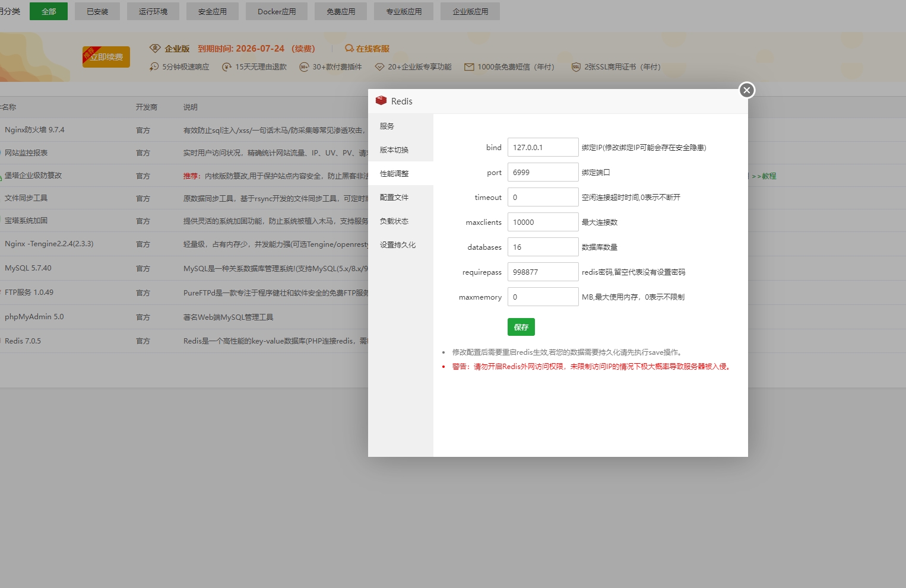Open 设置持久化 settings
Image resolution: width=906 pixels, height=588 pixels.
tap(398, 244)
